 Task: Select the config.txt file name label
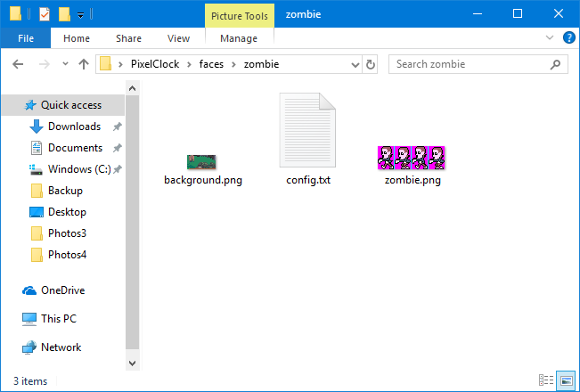point(308,180)
